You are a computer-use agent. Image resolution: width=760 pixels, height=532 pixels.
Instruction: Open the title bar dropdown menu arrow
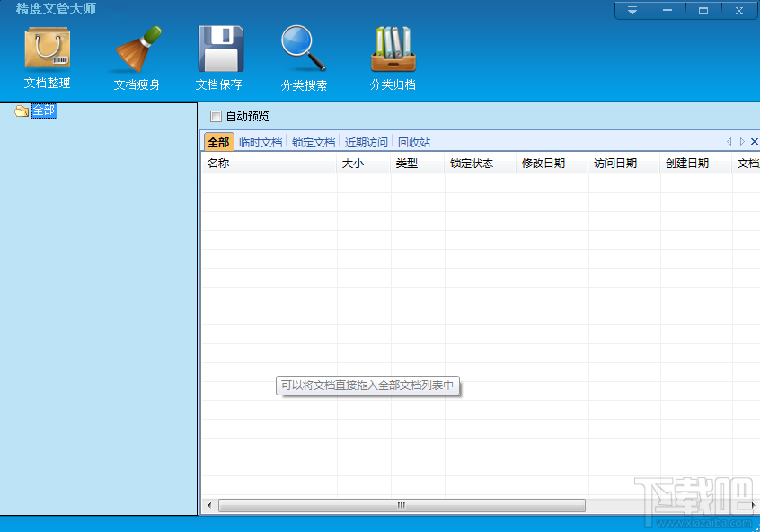632,11
